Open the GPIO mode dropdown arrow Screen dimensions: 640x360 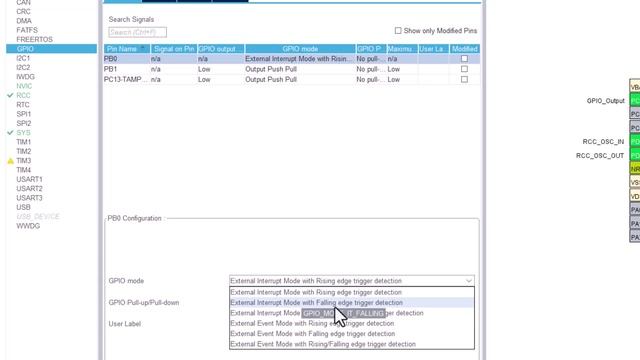(469, 281)
